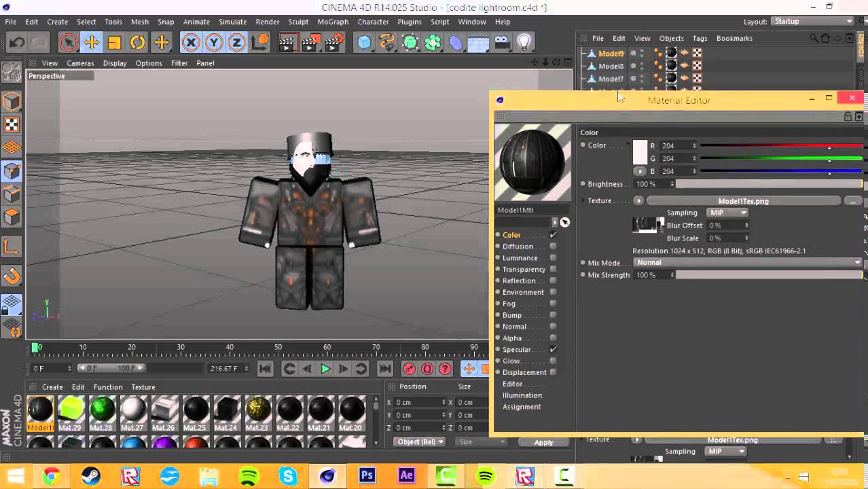Screen dimensions: 868x489
Task: Toggle the Y axis lock
Action: 214,43
